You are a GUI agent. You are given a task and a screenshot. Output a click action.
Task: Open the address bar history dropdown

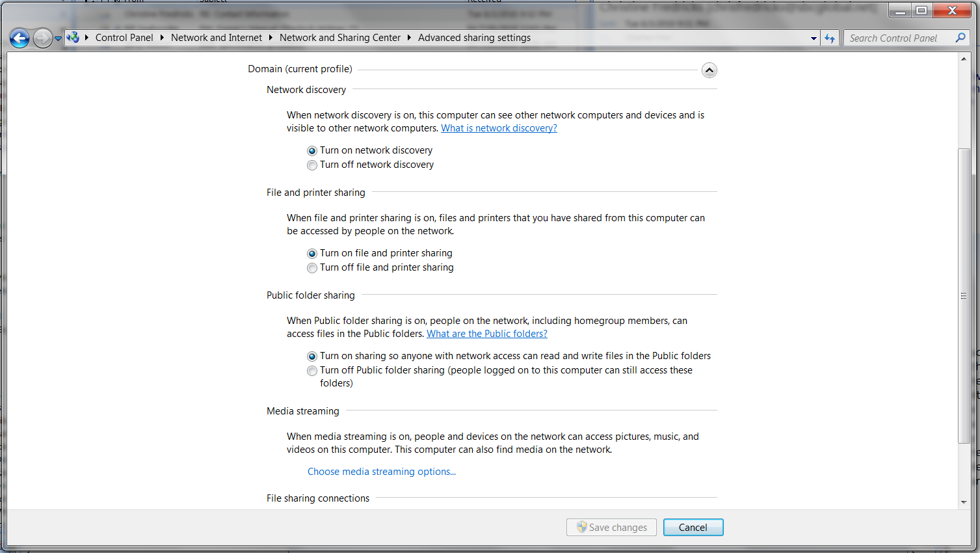click(813, 38)
